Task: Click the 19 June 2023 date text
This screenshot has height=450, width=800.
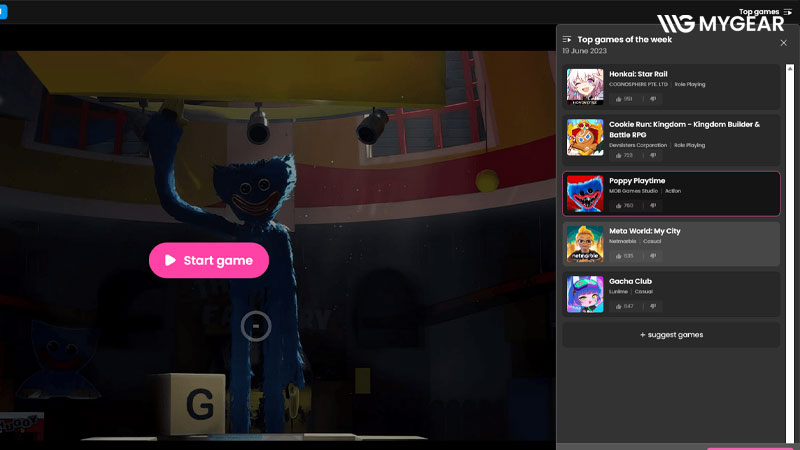Action: click(x=584, y=51)
